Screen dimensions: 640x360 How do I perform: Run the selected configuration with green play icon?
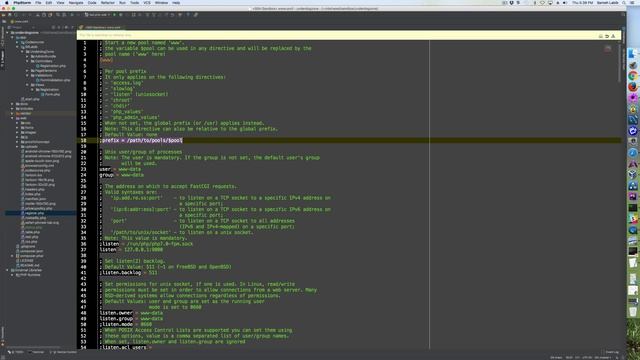115,15
